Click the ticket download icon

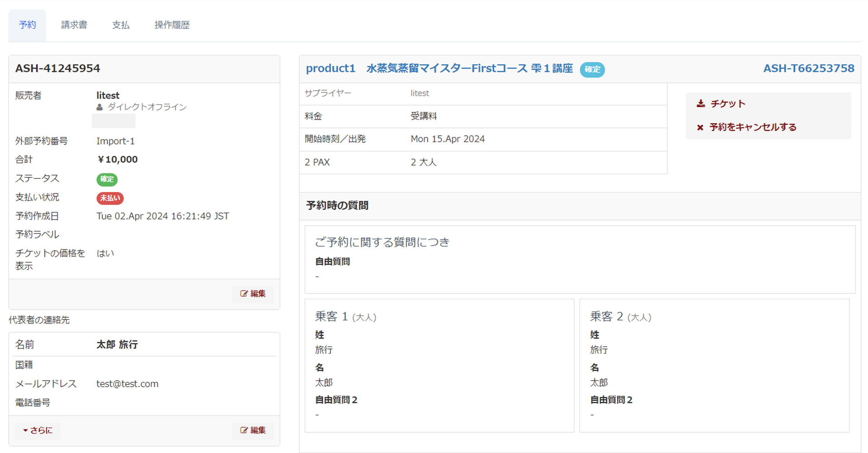click(701, 104)
